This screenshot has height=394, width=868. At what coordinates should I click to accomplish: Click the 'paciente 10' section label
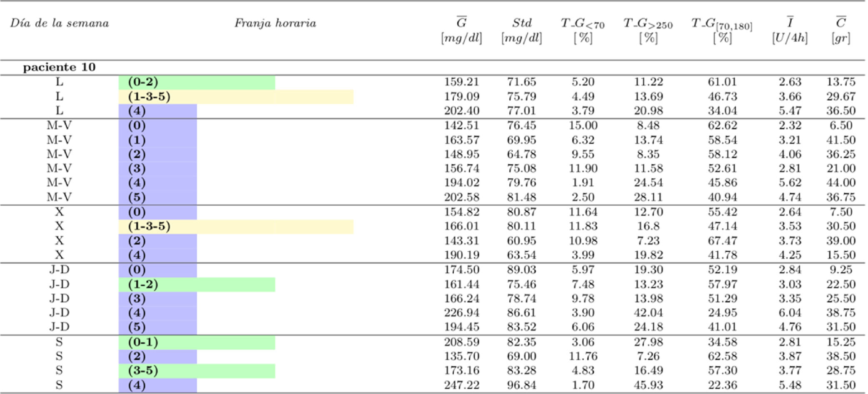pos(59,67)
